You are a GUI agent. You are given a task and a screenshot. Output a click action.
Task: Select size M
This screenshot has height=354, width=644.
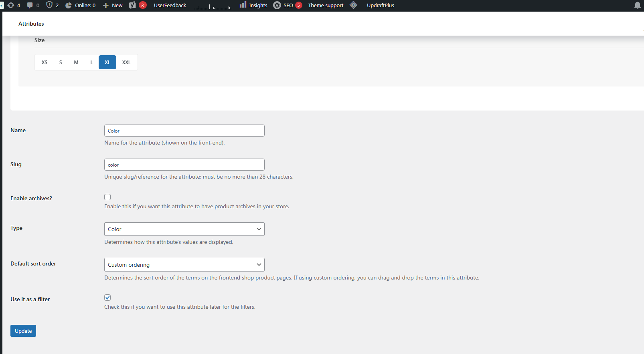tap(76, 62)
